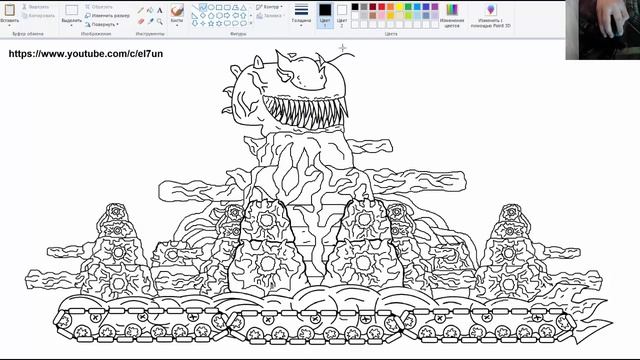The image size is (640, 360).
Task: Choose the indigo palette color
Action: click(426, 7)
